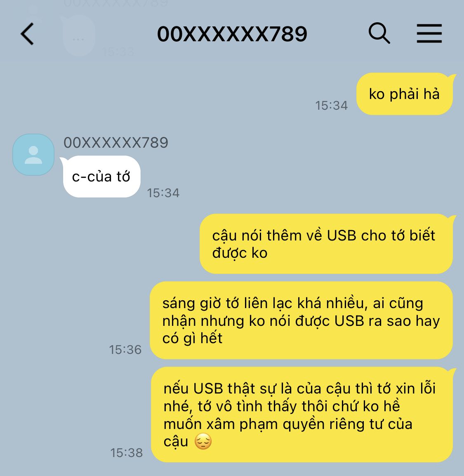Select the "ko phải hả" message bubble
The height and width of the screenshot is (476, 464).
405,94
